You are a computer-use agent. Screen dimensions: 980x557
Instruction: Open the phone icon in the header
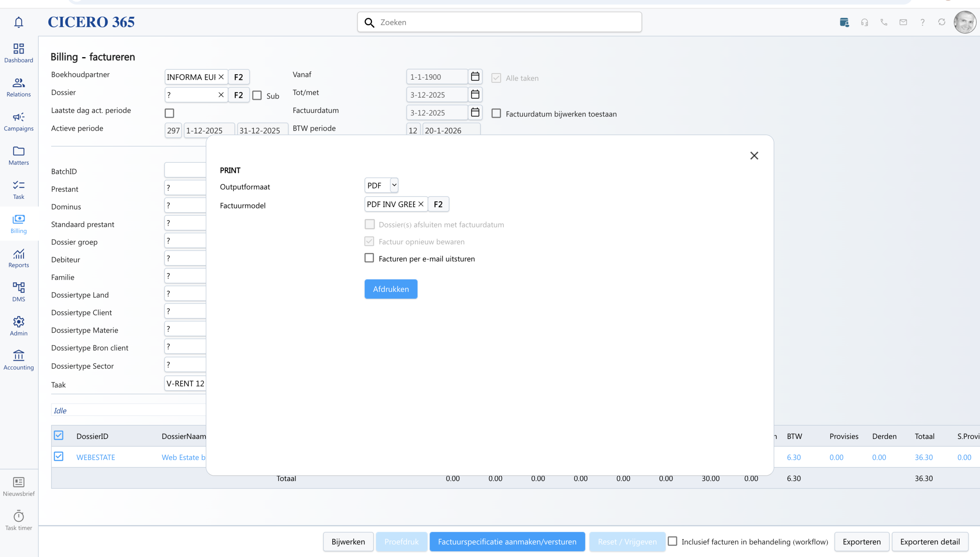pos(884,22)
